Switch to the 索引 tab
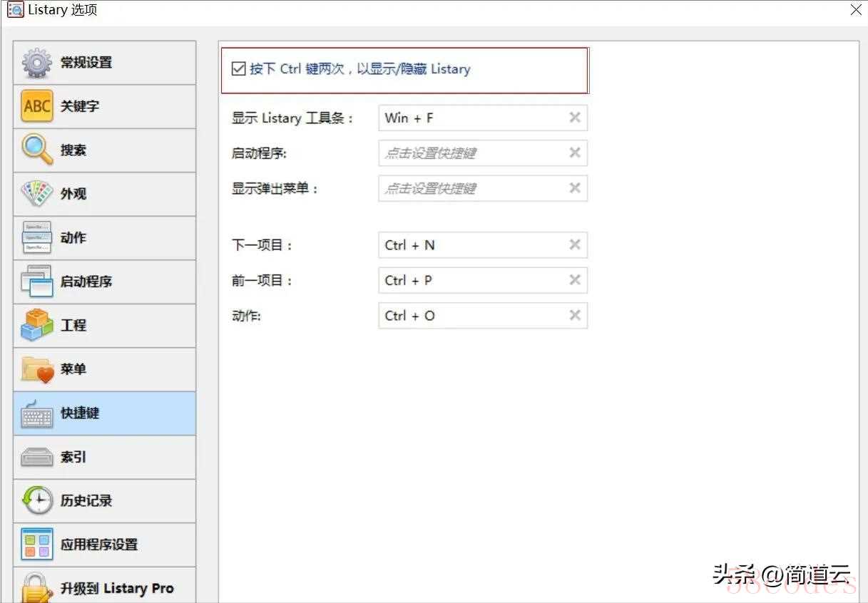 [x=104, y=457]
